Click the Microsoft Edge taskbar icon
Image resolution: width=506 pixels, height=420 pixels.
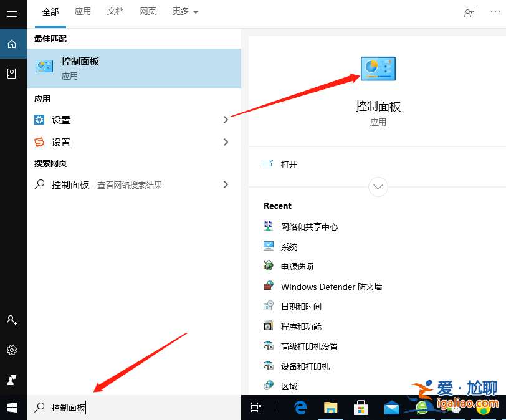click(x=300, y=408)
